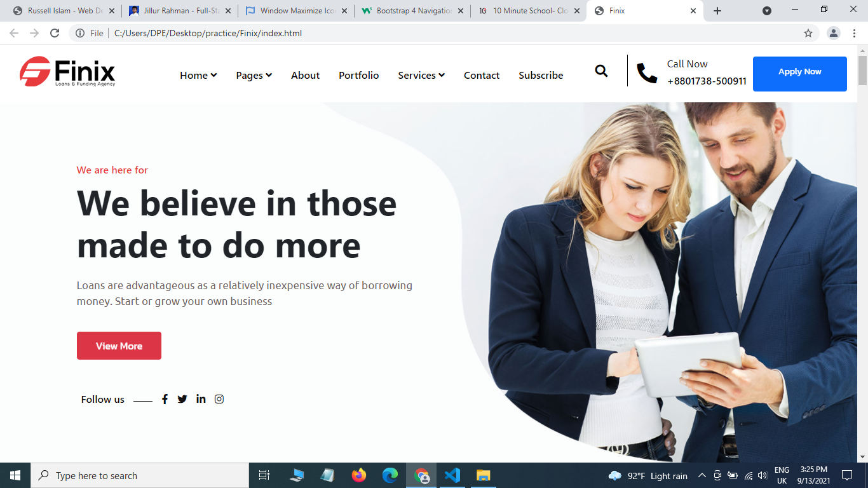This screenshot has width=868, height=488.
Task: Open the LinkedIn social icon
Action: click(201, 399)
